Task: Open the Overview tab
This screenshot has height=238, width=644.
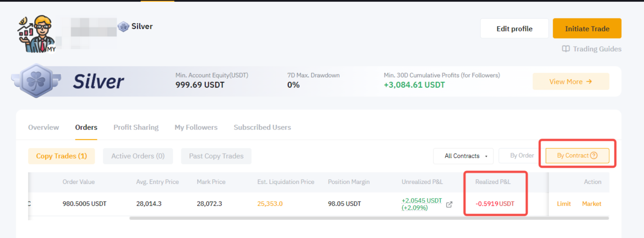Action: click(43, 127)
